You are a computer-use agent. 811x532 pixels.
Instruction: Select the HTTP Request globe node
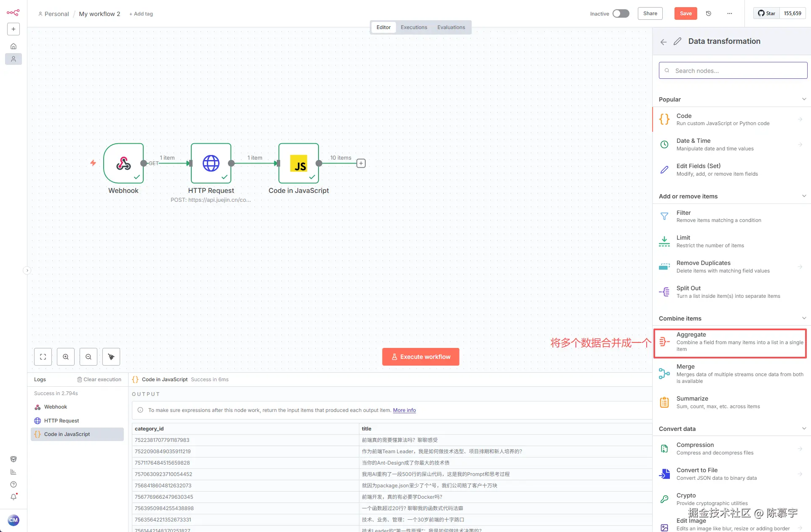click(x=211, y=163)
